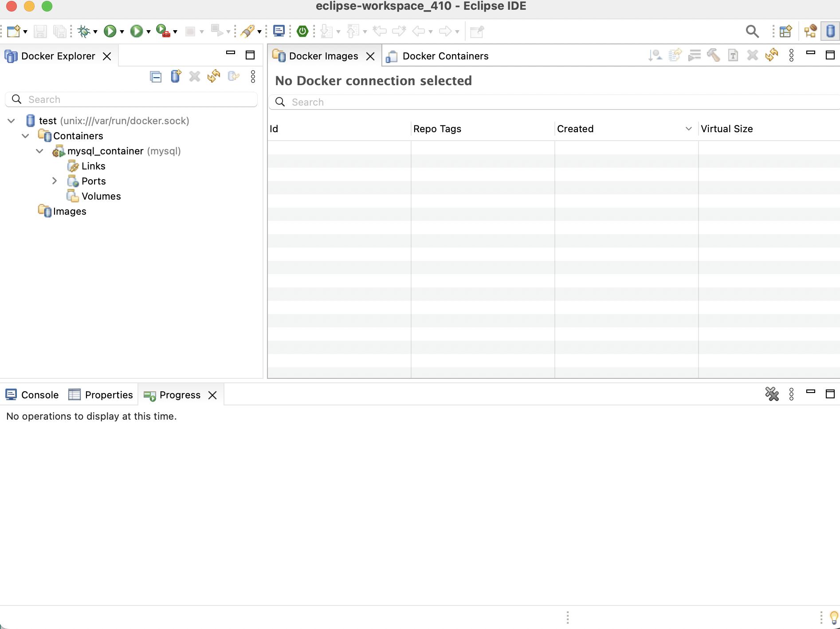Select the Links tree item
The image size is (840, 629).
[86, 166]
